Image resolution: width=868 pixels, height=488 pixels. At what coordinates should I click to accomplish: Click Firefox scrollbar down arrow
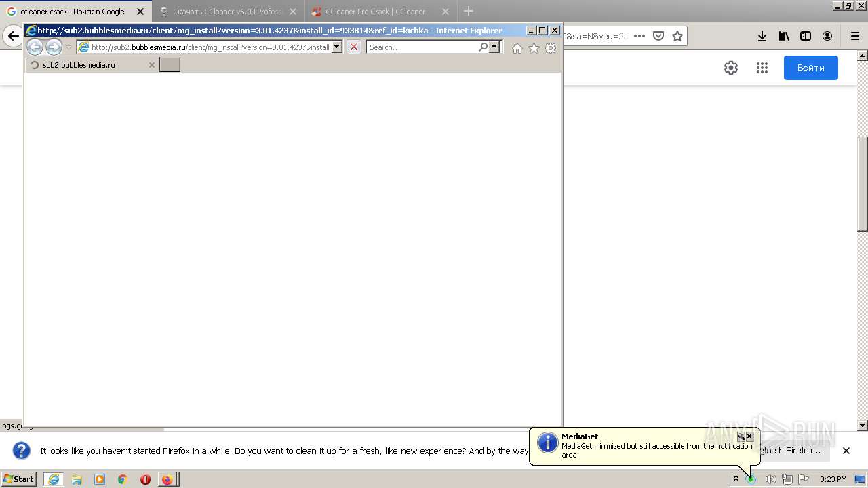tap(863, 426)
